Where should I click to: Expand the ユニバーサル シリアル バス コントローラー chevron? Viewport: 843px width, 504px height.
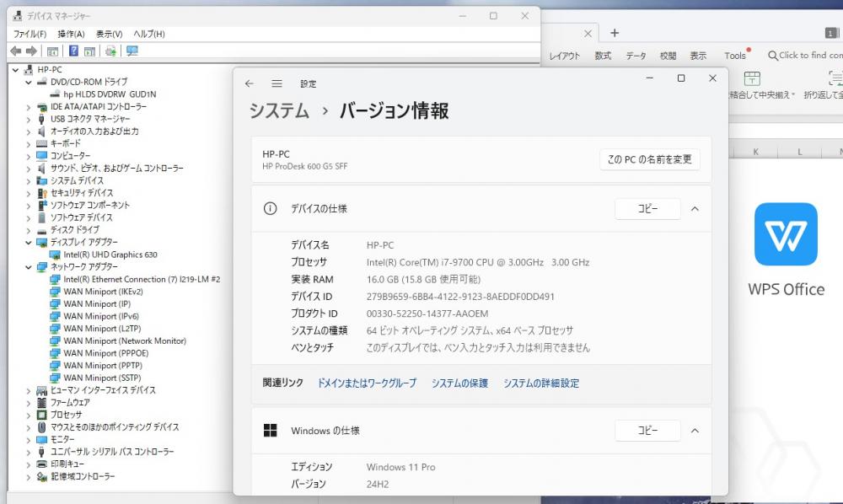[x=29, y=453]
